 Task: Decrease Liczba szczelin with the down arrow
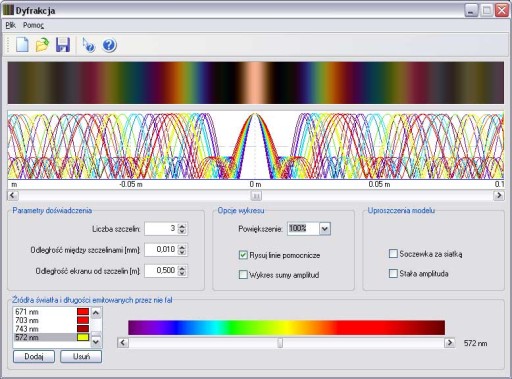pos(182,231)
